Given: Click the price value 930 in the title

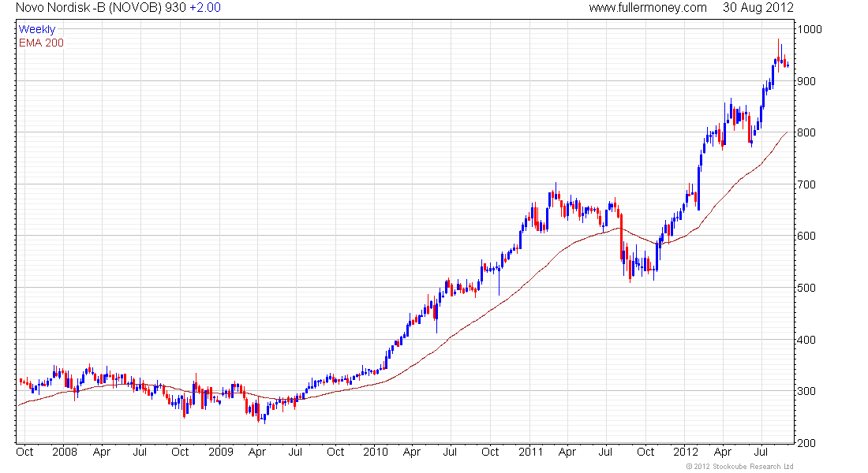Looking at the screenshot, I should (x=175, y=8).
